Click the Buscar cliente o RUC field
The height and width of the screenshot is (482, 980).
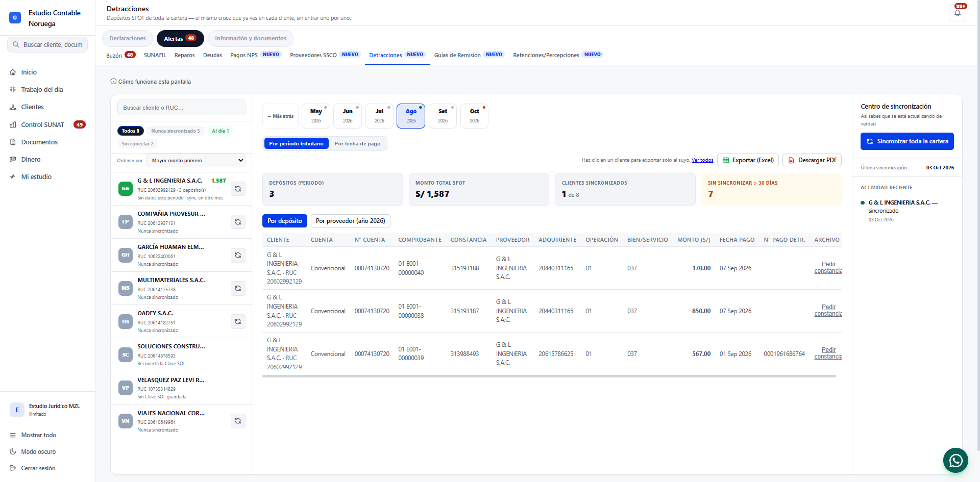tap(181, 108)
